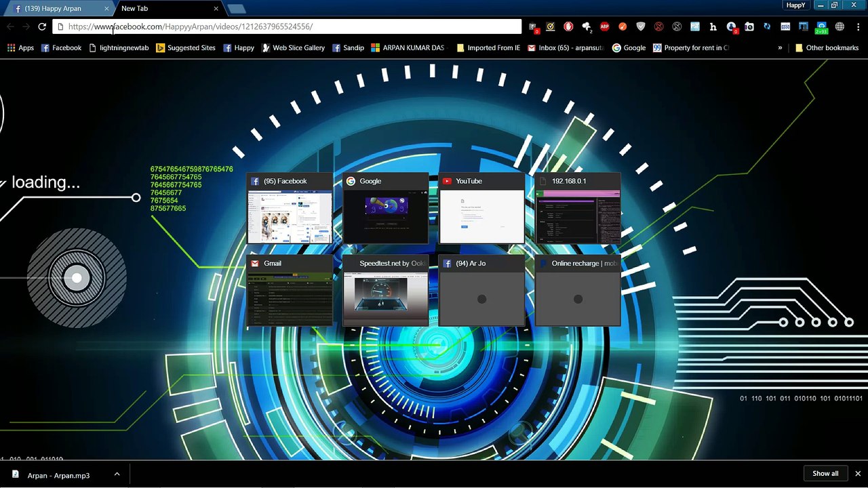
Task: Open the 192.168.0.1 most-visited tile
Action: tap(578, 207)
